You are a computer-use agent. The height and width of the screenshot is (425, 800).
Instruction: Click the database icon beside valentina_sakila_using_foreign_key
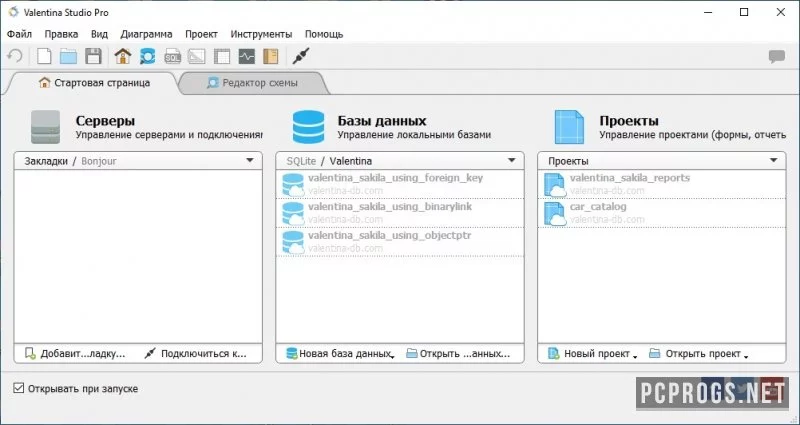[x=293, y=185]
